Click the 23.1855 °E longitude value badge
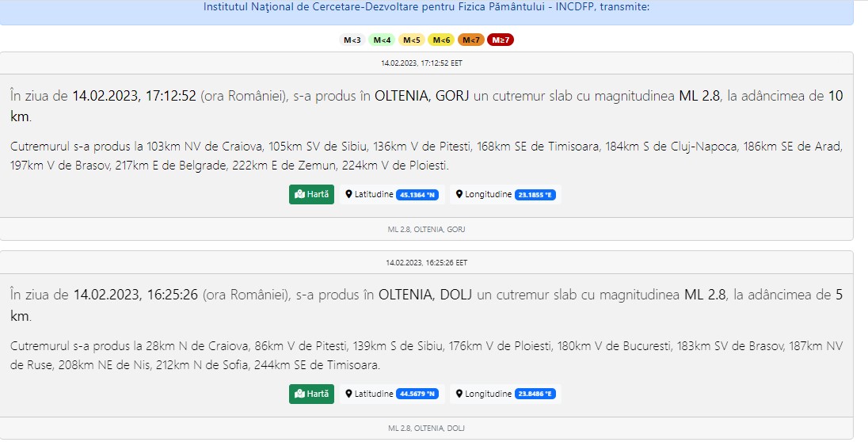The image size is (868, 442). pyautogui.click(x=536, y=195)
